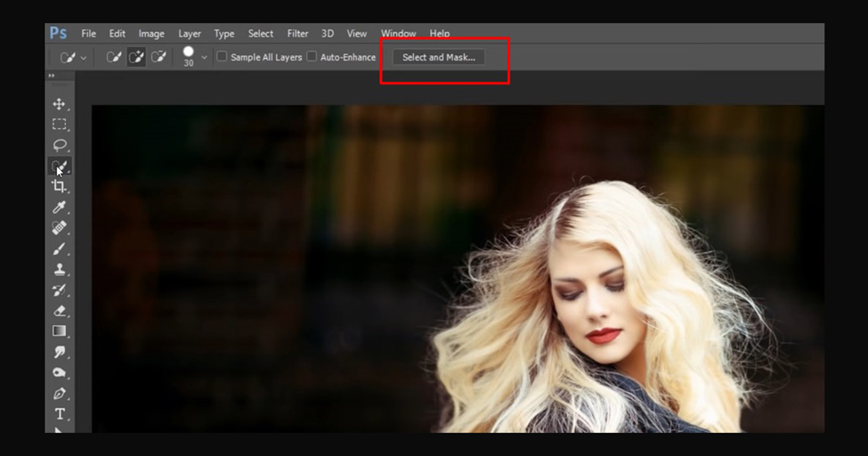Select the Clone Stamp tool

59,269
